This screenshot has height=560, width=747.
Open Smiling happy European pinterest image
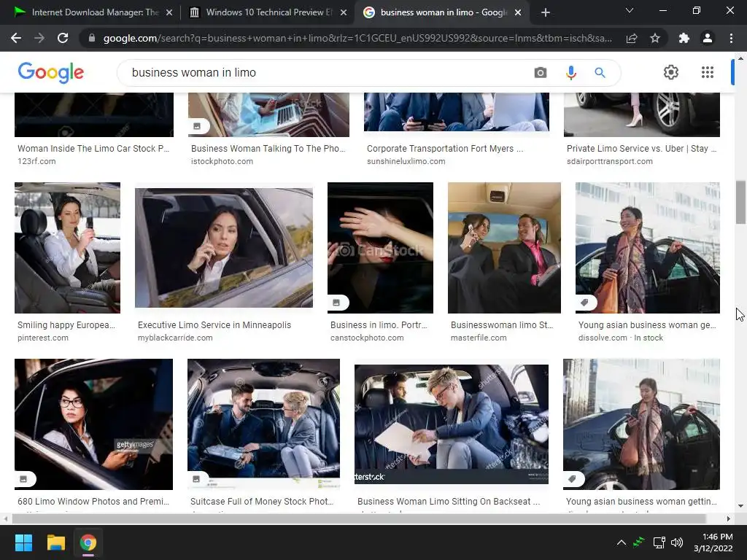click(67, 248)
